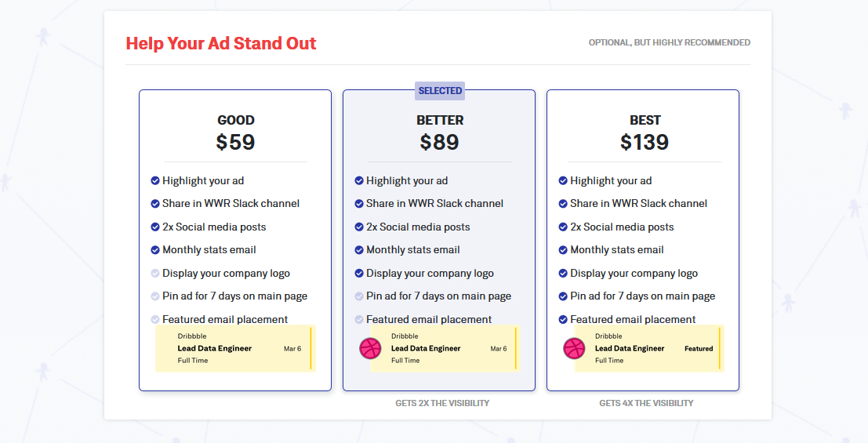
Task: Click 'Gets 4x the visibility' under BEST plan
Action: tap(646, 403)
